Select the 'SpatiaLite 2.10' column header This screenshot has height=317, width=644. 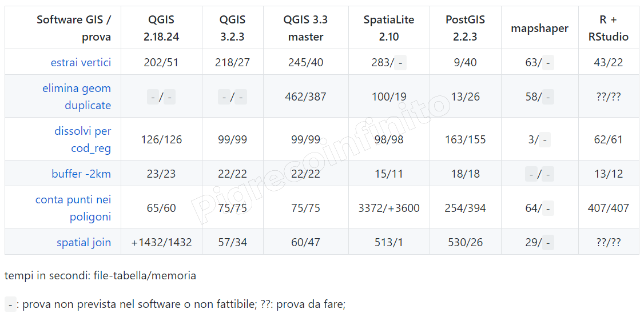(x=389, y=28)
